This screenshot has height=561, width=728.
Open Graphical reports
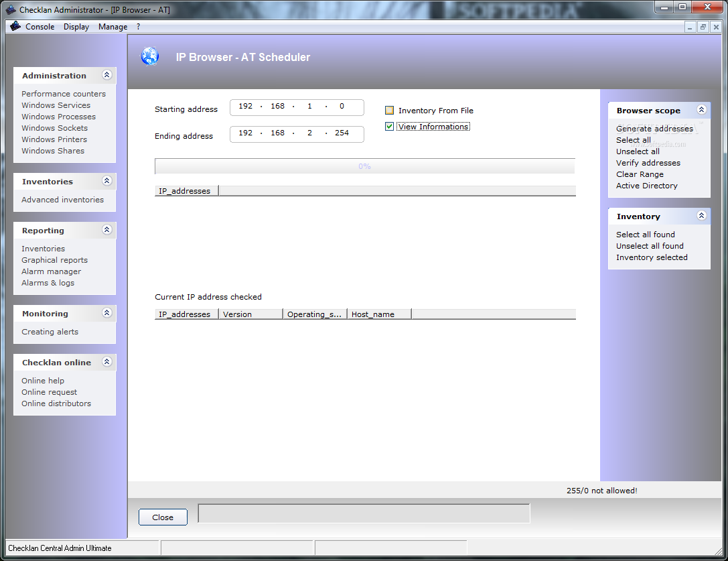(54, 260)
